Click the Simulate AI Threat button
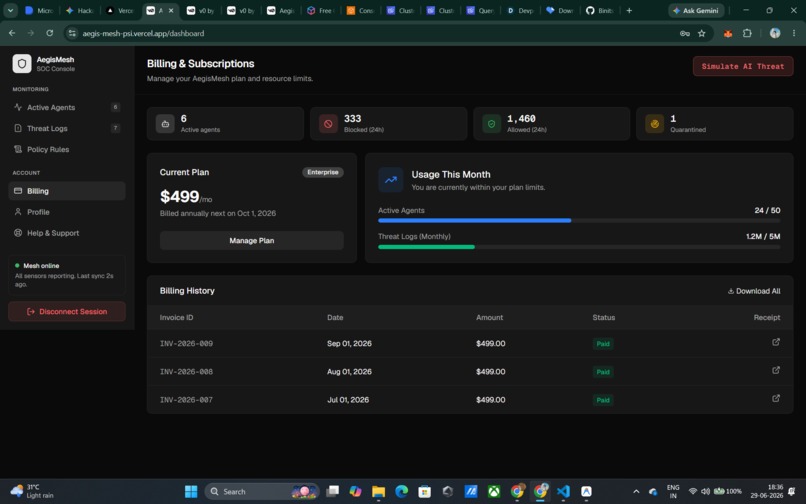The width and height of the screenshot is (806, 504). [x=743, y=66]
